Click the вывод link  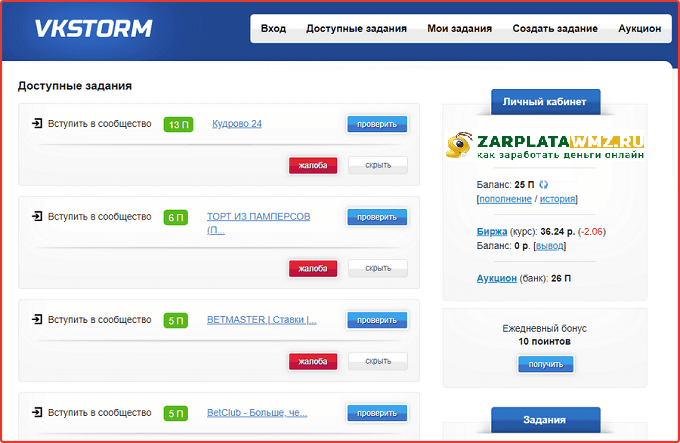pos(549,246)
